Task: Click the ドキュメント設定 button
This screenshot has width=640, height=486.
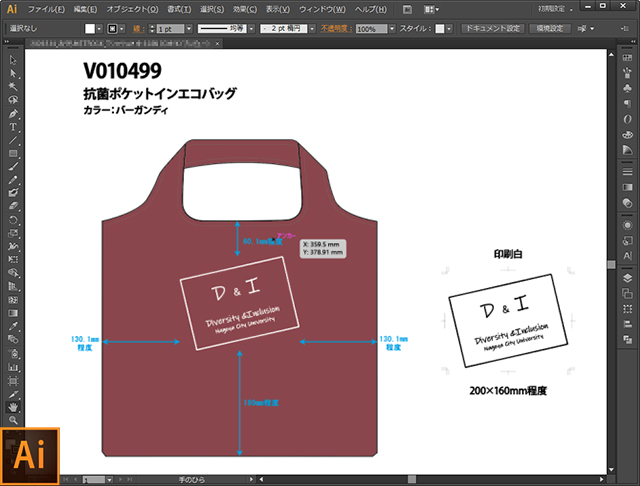Action: 492,29
